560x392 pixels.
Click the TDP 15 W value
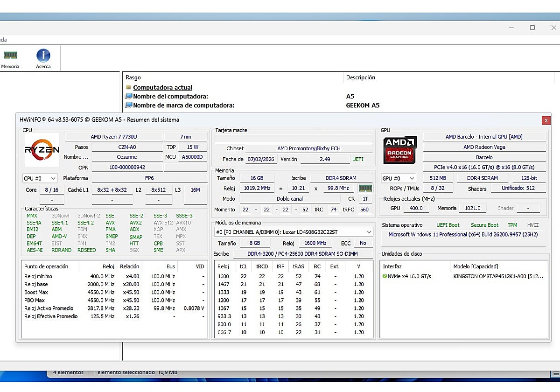[193, 147]
